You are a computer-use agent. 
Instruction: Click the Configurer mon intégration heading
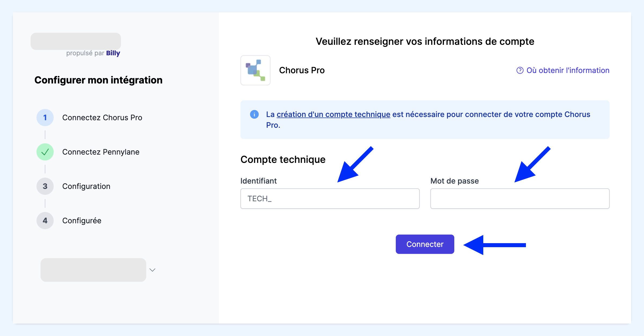click(98, 80)
